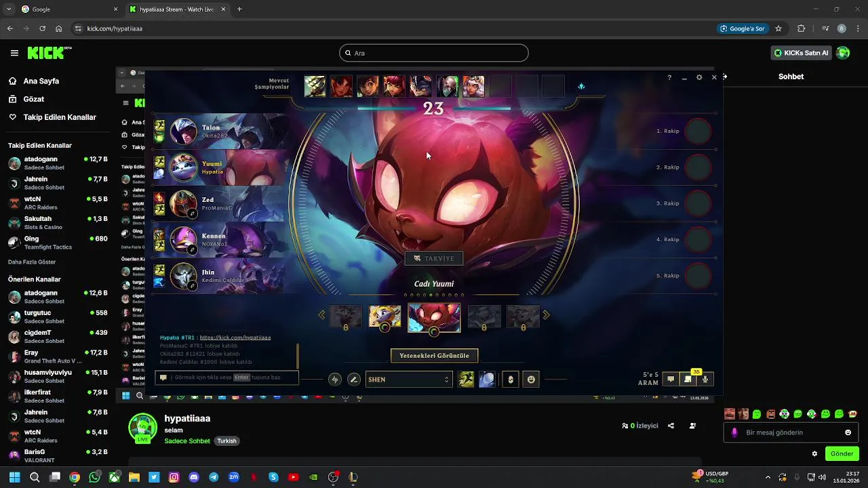868x488 pixels.
Task: Open Discord from the taskbar
Action: [x=194, y=477]
